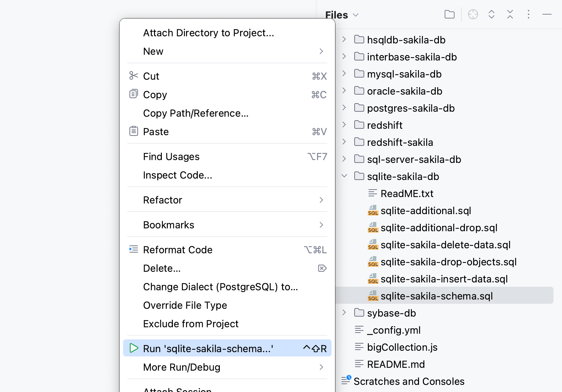The width and height of the screenshot is (562, 392).
Task: Click the Collapse All icon in Files toolbar
Action: (x=510, y=15)
